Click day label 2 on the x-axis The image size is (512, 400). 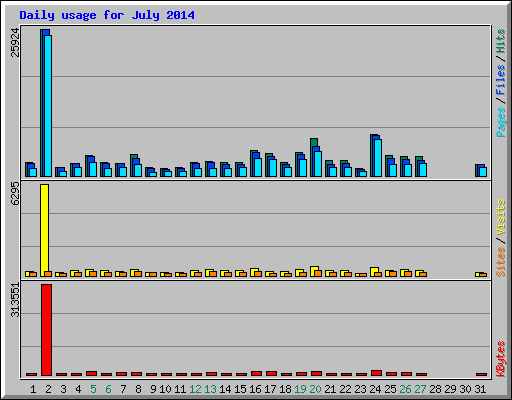coord(48,389)
